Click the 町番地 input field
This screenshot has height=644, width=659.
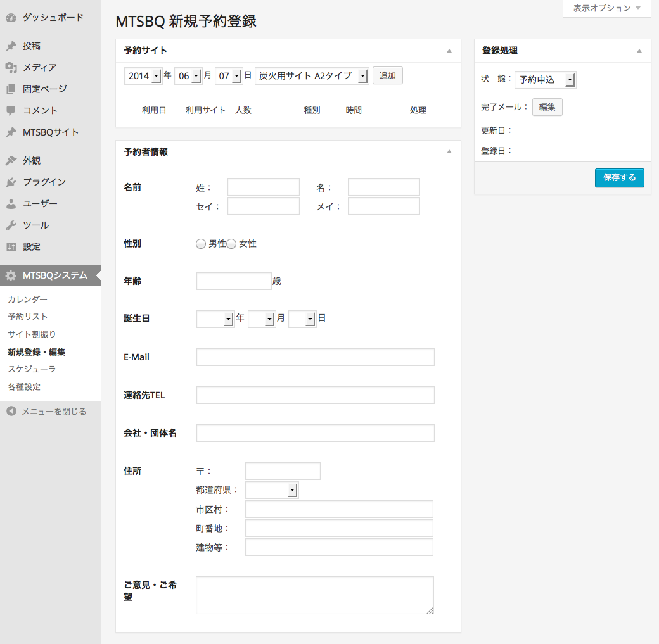point(339,528)
